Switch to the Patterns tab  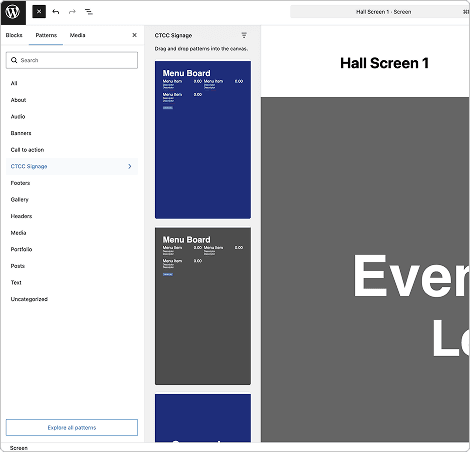click(46, 35)
